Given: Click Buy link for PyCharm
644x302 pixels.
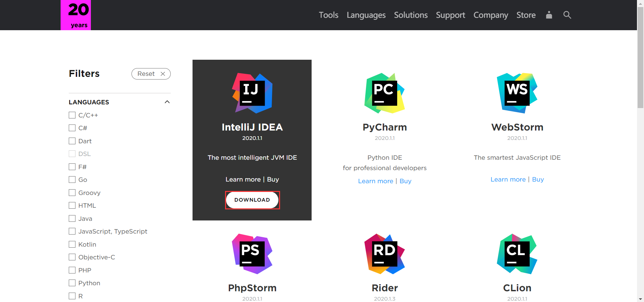Looking at the screenshot, I should point(406,181).
